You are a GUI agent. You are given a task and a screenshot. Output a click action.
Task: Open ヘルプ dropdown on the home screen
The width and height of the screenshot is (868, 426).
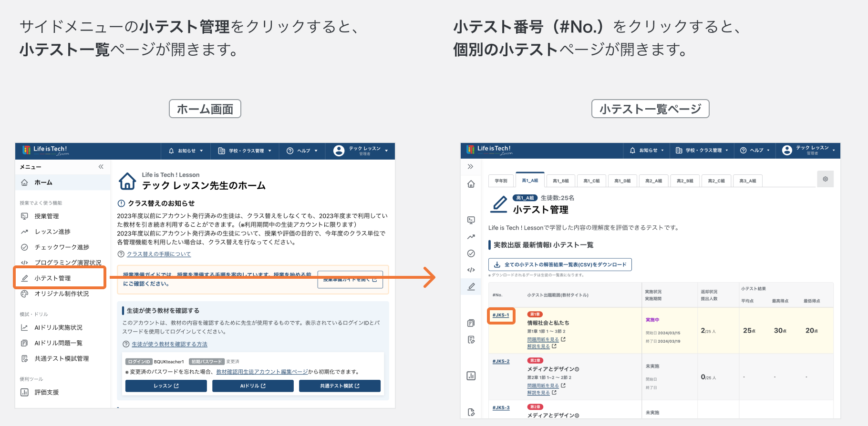point(302,151)
